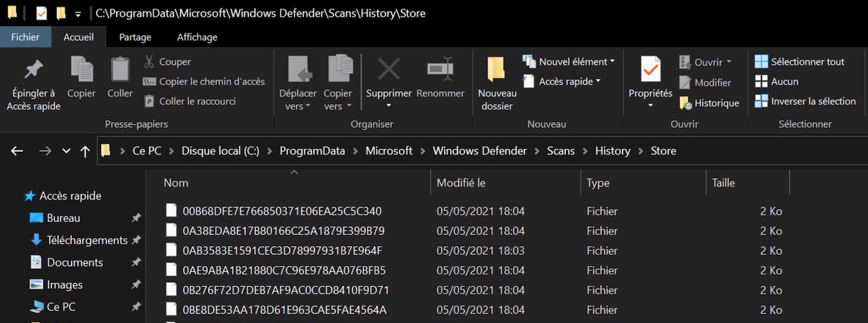Image resolution: width=868 pixels, height=323 pixels.
Task: Click title bar new folder icon
Action: click(61, 13)
